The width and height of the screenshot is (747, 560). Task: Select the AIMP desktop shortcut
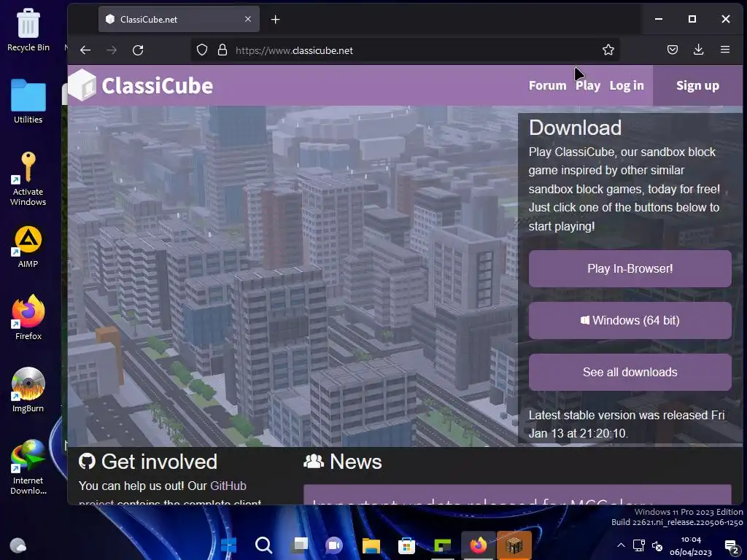28,246
